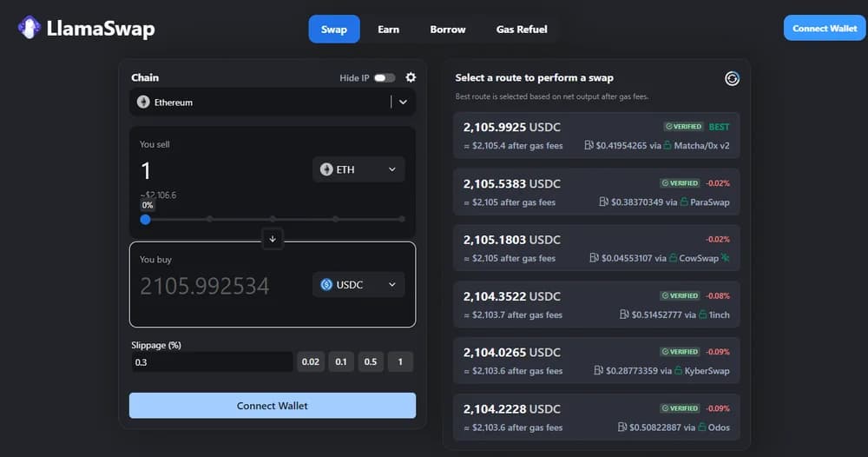
Task: Set slippage to the 0.5 preset
Action: coord(371,361)
